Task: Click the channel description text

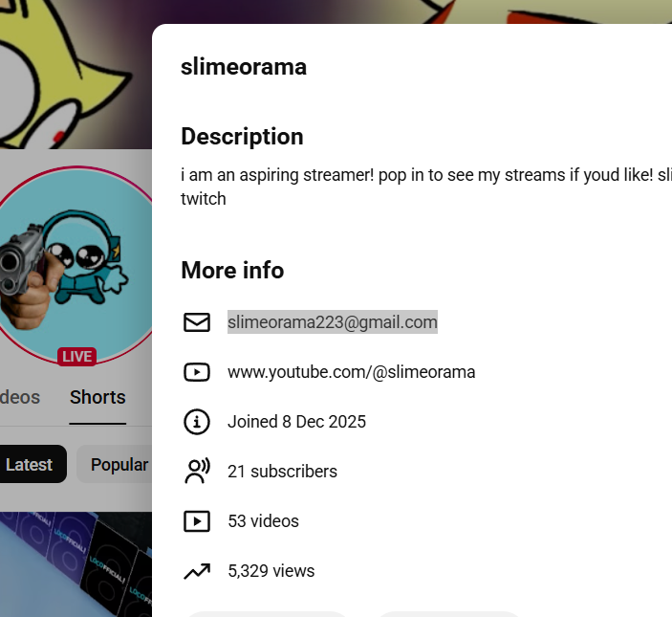Action: pyautogui.click(x=426, y=187)
